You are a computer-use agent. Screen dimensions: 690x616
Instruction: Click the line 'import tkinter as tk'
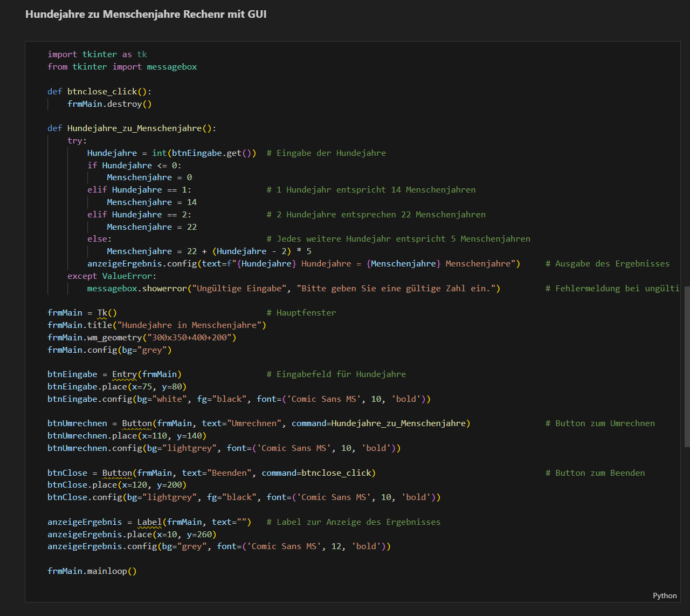[x=97, y=54]
